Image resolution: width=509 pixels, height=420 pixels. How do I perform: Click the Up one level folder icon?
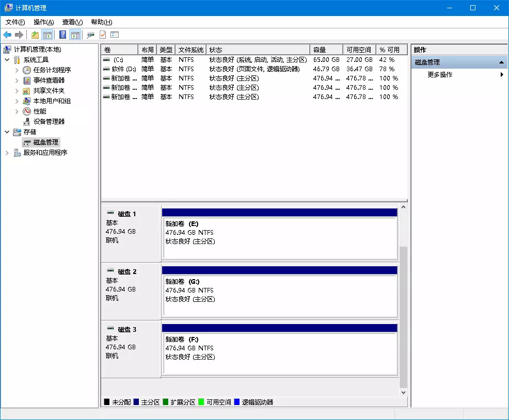click(35, 35)
